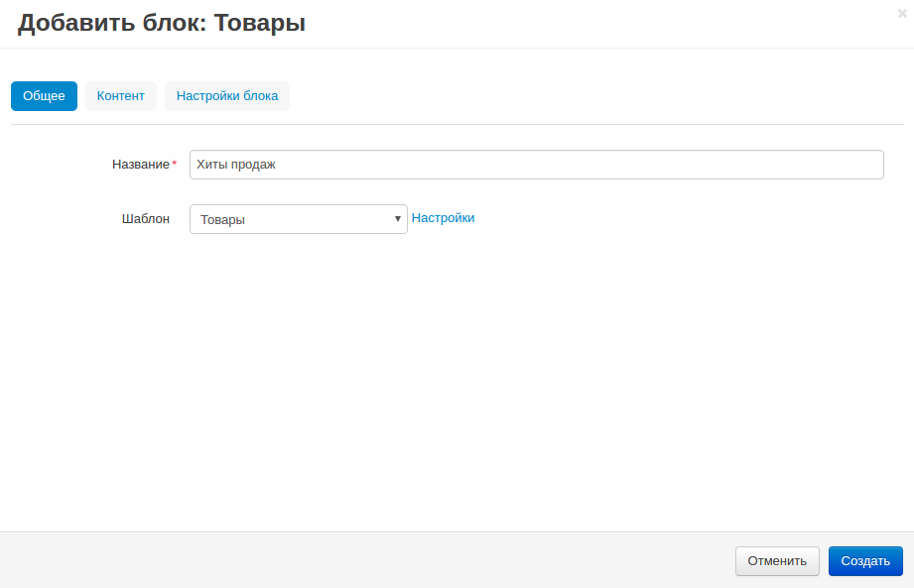Image resolution: width=914 pixels, height=588 pixels.
Task: Switch to the Контент tab
Action: pyautogui.click(x=120, y=96)
